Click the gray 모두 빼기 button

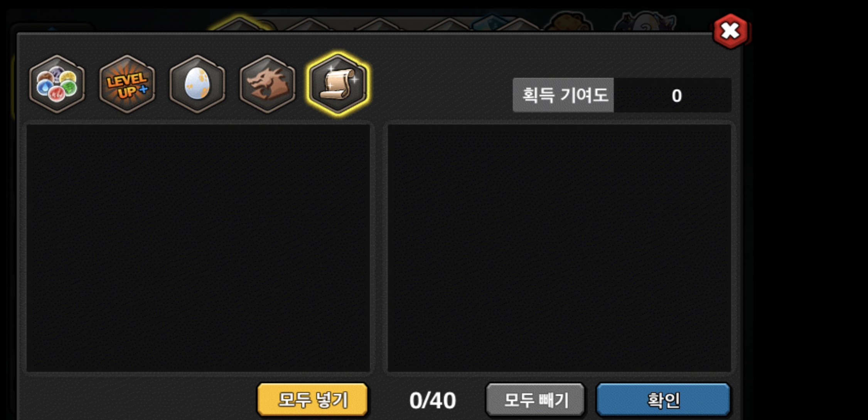point(535,400)
